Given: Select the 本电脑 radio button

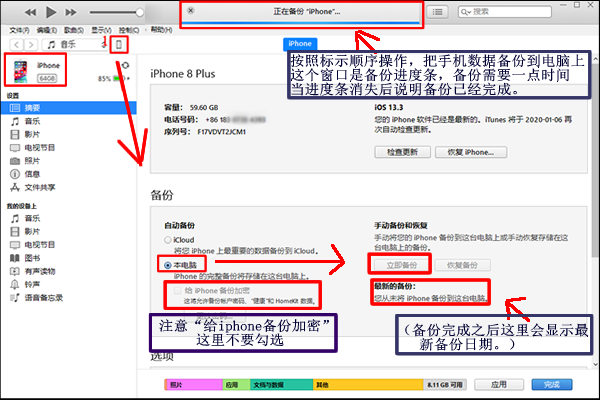Looking at the screenshot, I should coord(168,265).
